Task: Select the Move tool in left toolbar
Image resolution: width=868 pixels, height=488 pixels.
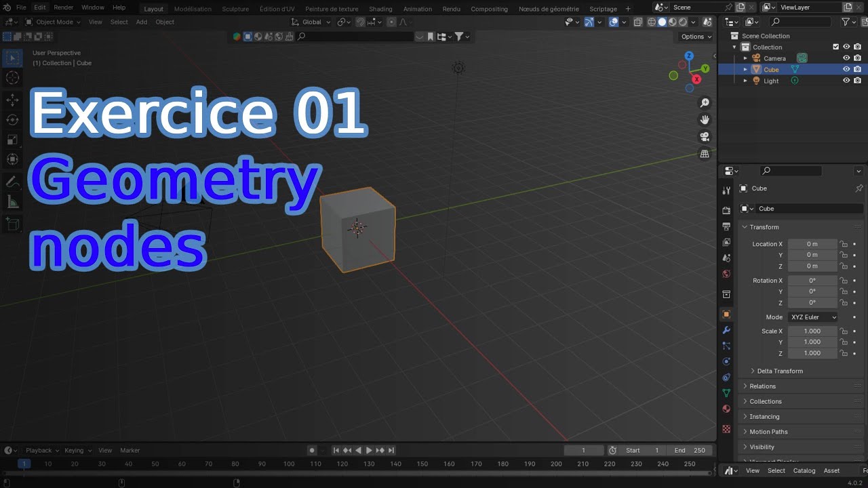Action: (12, 100)
